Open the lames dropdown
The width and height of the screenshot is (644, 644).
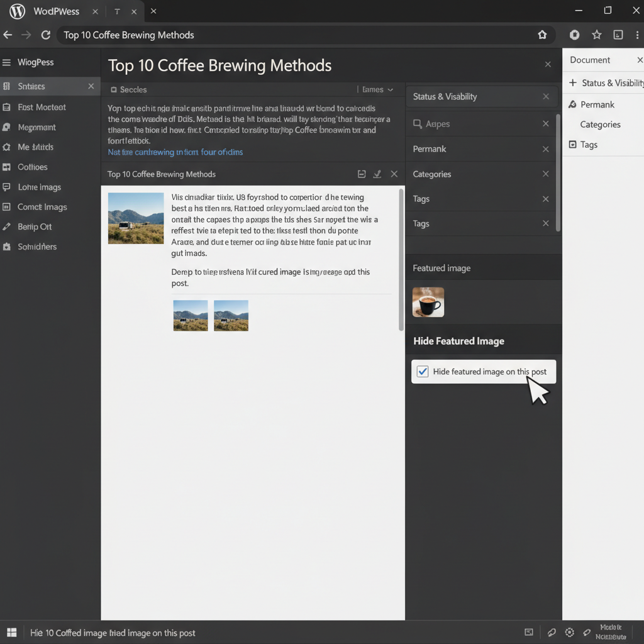pyautogui.click(x=377, y=89)
